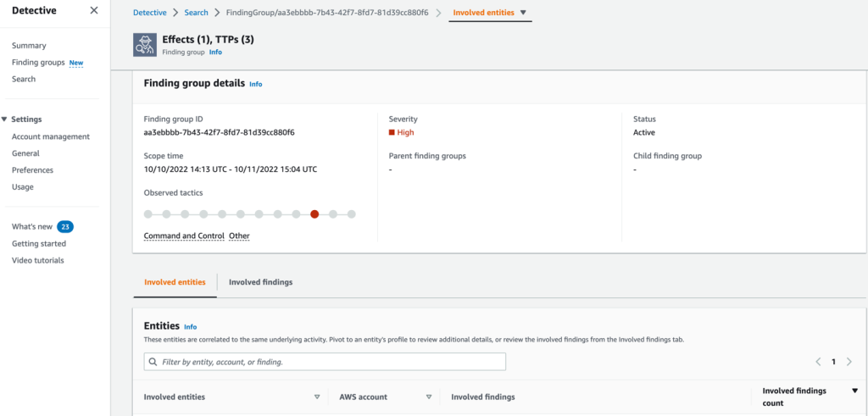Image resolution: width=868 pixels, height=416 pixels.
Task: Close the Detective sidebar with the X icon
Action: (x=94, y=10)
